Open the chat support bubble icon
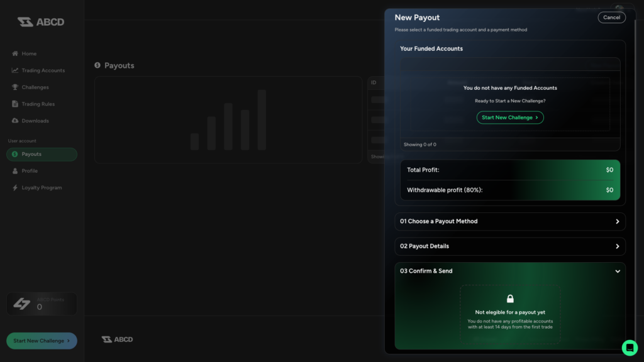This screenshot has height=362, width=644. [630, 348]
